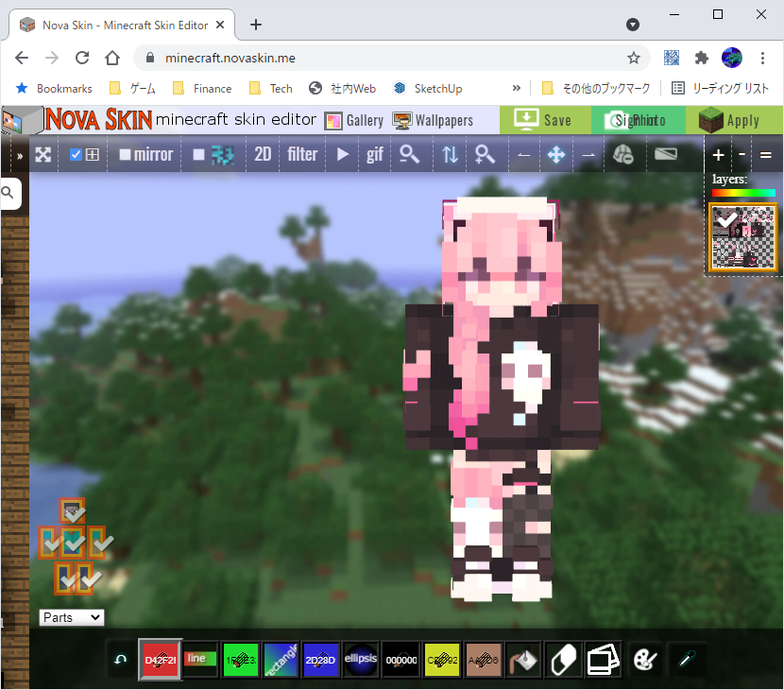This screenshot has height=690, width=784.
Task: Click the Save button
Action: [545, 120]
